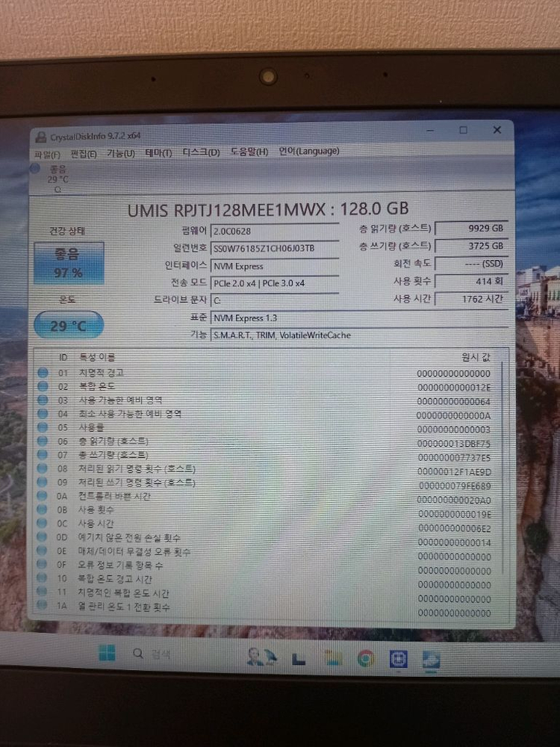Click the firmware field 2.0C0628
The width and height of the screenshot is (560, 747).
coord(274,231)
